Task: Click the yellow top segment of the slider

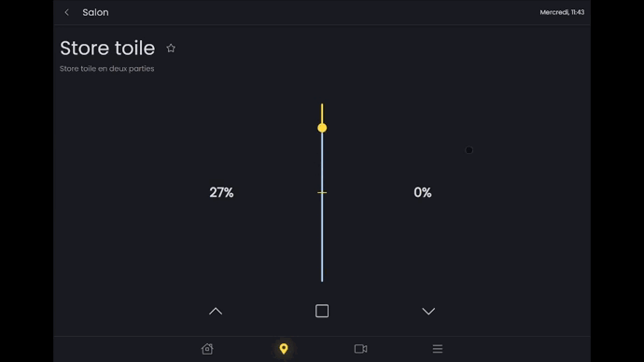Action: pyautogui.click(x=322, y=113)
